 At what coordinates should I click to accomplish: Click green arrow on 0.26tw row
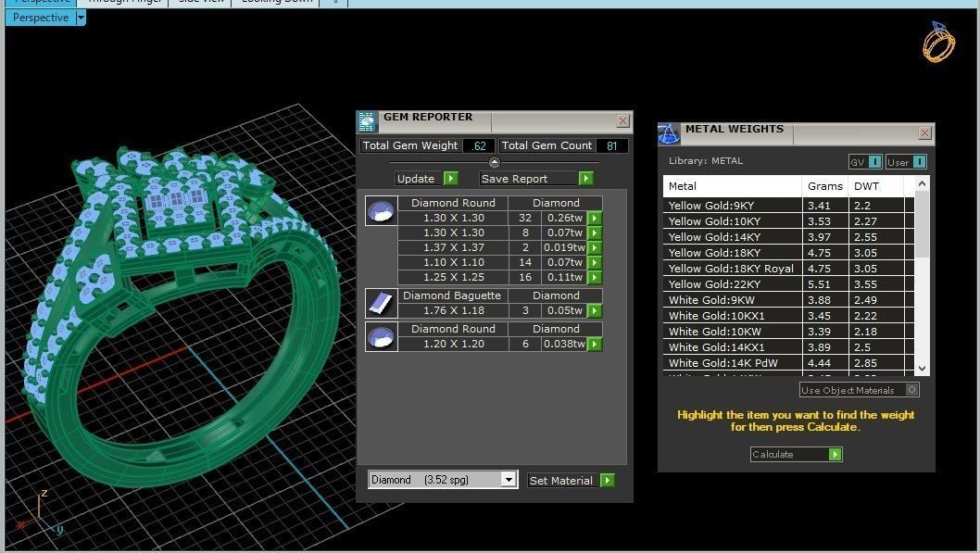coord(595,218)
